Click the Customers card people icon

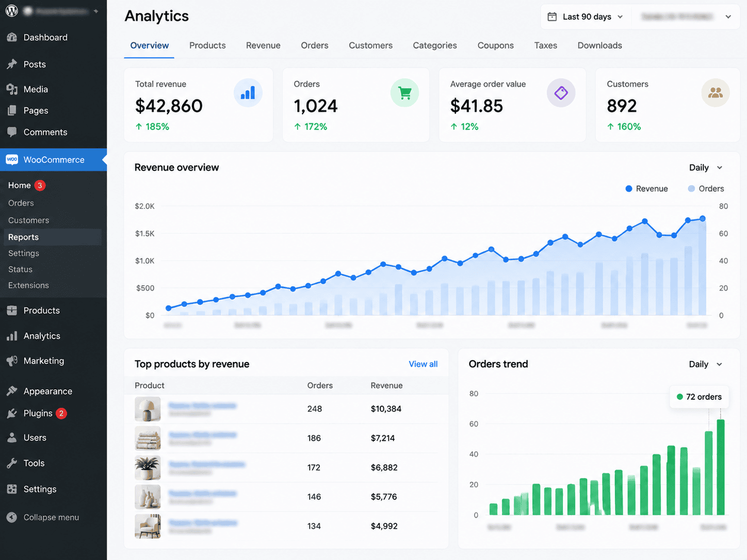point(716,93)
